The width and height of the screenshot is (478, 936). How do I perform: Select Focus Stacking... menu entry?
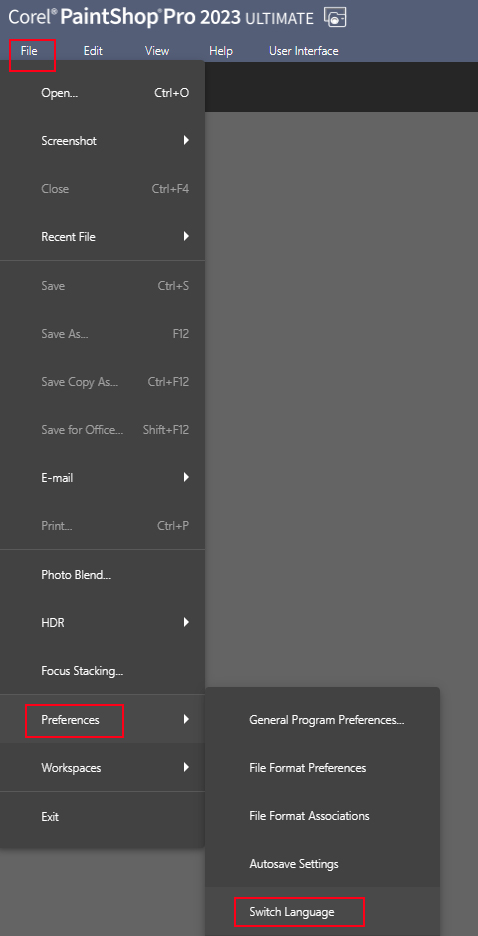[103, 672]
